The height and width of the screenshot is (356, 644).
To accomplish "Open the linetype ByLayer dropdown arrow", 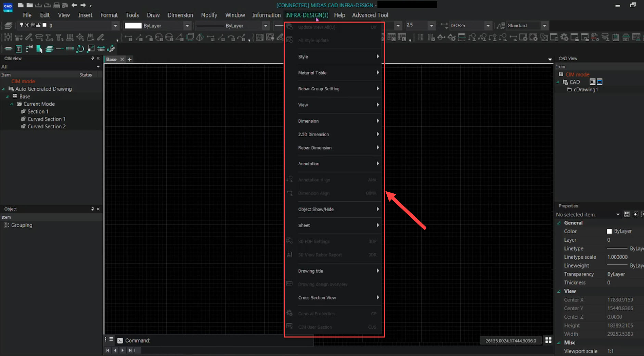I will click(x=266, y=26).
